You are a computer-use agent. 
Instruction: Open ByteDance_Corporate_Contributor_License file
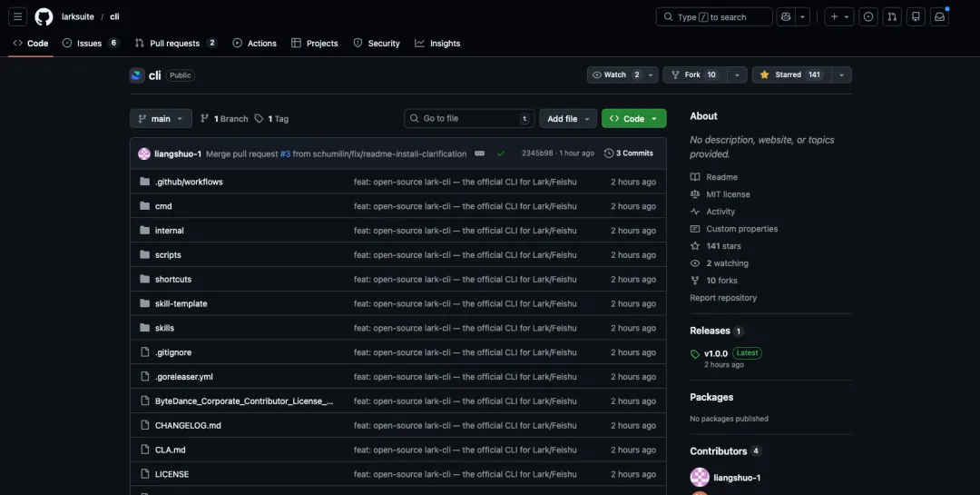click(x=244, y=401)
